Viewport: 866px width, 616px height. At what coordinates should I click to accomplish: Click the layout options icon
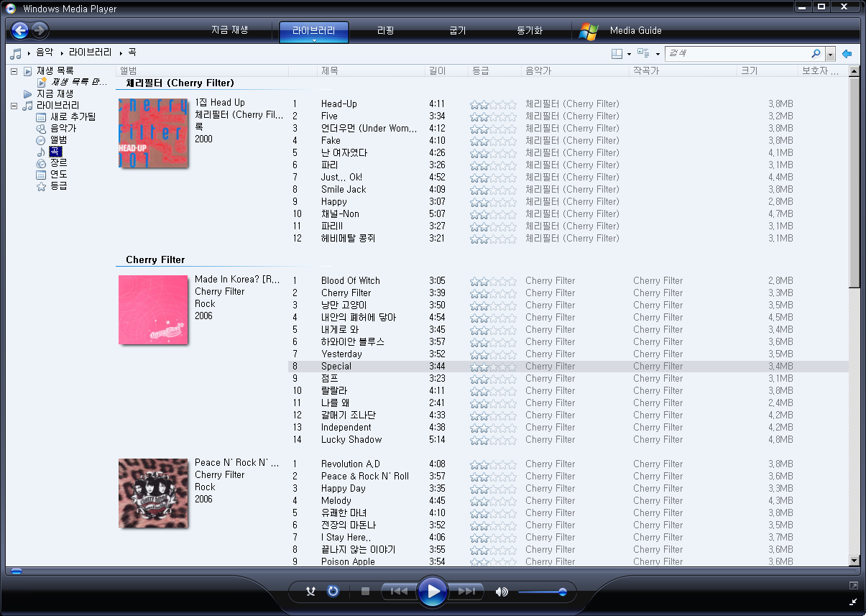617,54
